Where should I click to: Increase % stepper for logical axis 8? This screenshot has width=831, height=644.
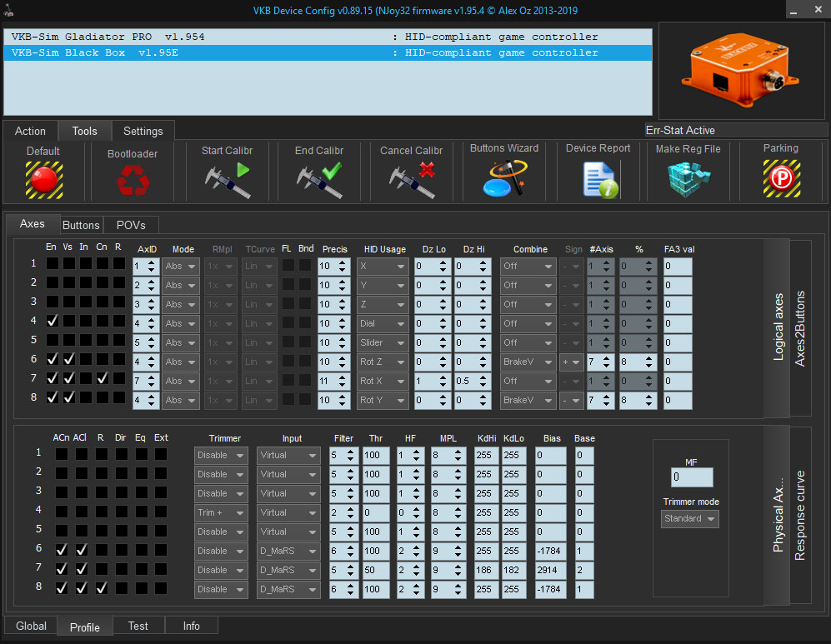pyautogui.click(x=648, y=396)
